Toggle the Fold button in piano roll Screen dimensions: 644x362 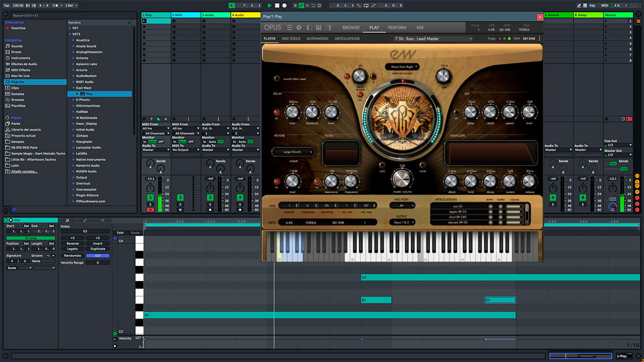coord(120,233)
